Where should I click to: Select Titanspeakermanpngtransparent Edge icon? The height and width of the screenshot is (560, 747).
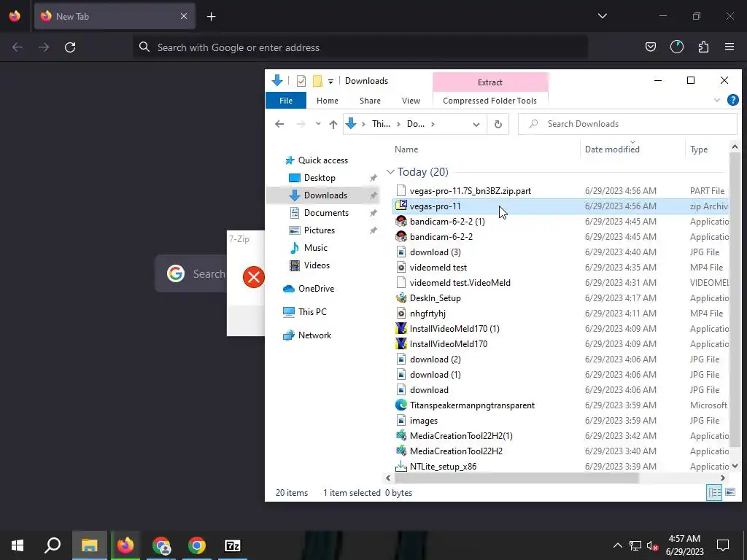click(x=401, y=405)
